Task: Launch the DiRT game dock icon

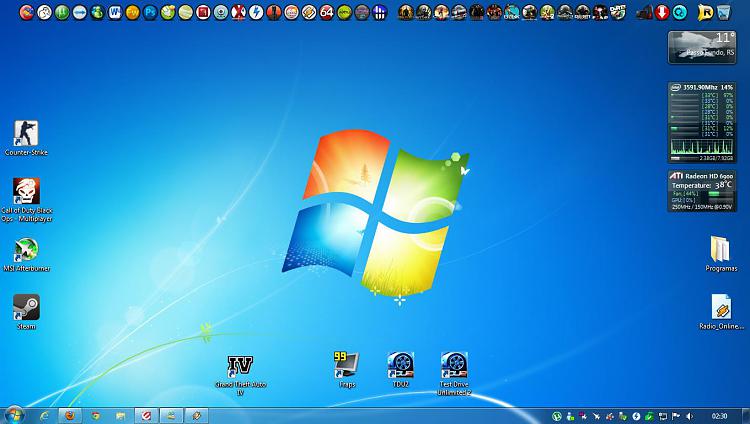Action: point(618,12)
